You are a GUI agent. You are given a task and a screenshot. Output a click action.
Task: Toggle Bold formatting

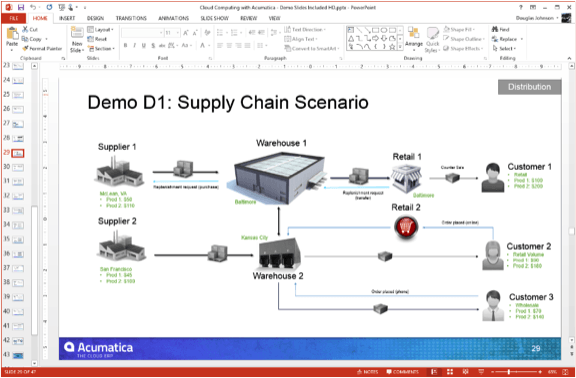(125, 46)
